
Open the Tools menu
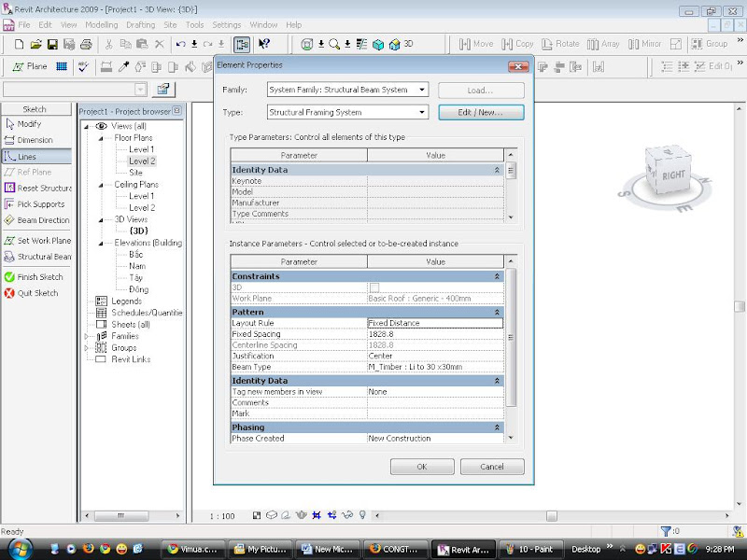pos(194,25)
